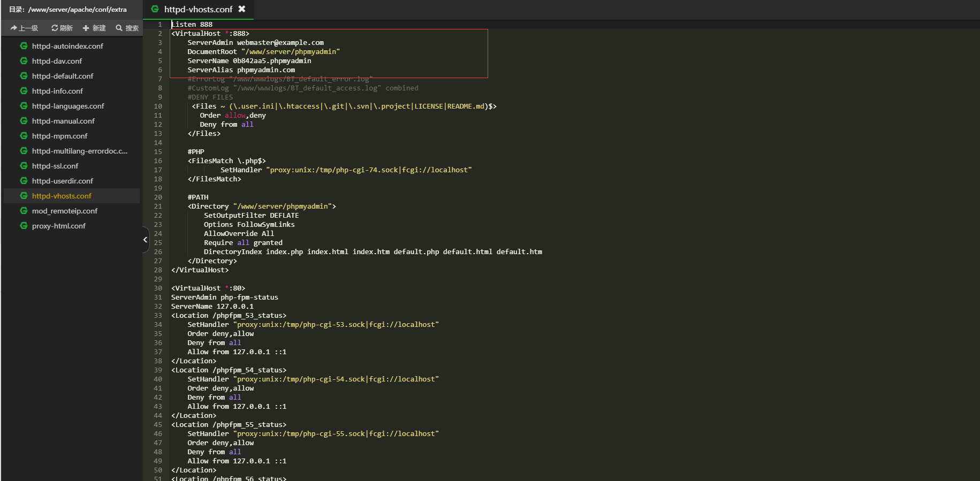Screen dimensions: 980x481
Task: Create a new file (新建)
Action: pos(94,28)
